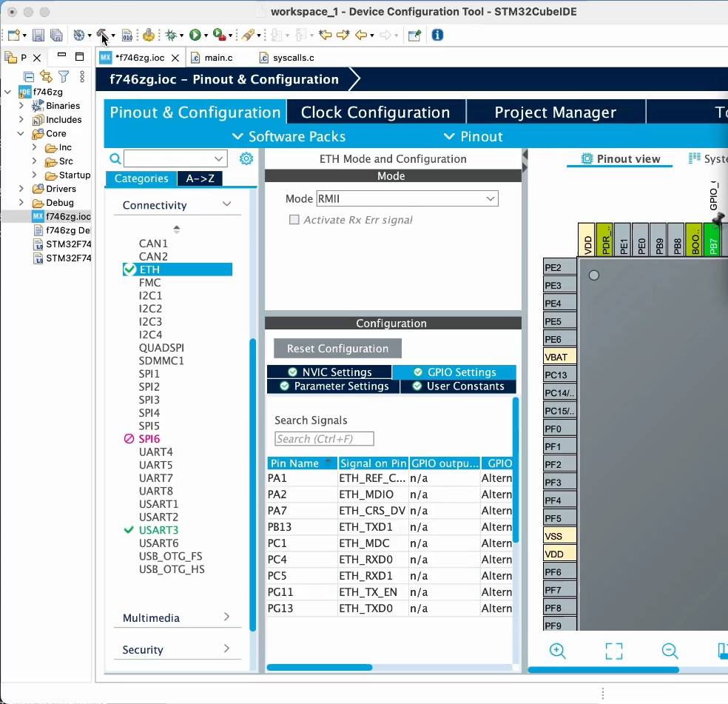728x704 pixels.
Task: Click the Reset Configuration button
Action: point(337,349)
